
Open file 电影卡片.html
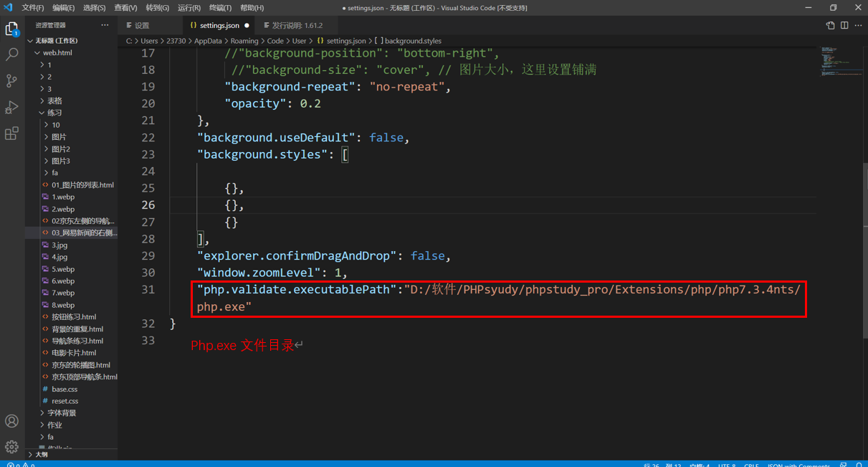coord(71,353)
